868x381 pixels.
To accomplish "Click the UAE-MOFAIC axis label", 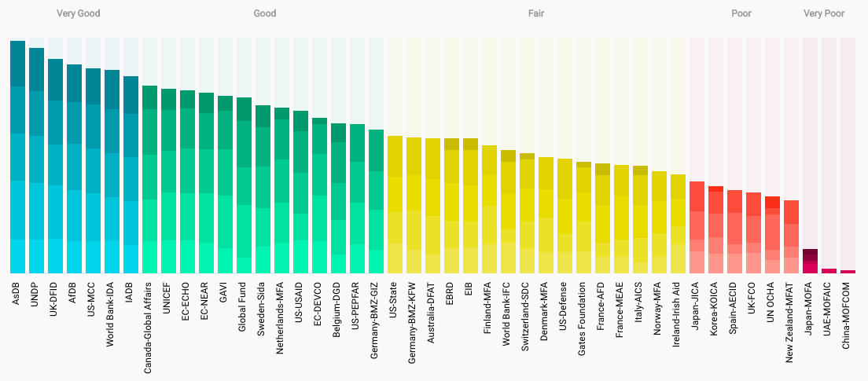I will point(829,310).
